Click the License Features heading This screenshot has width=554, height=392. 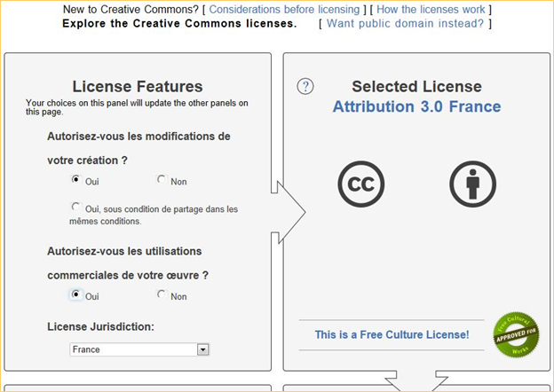pos(138,86)
